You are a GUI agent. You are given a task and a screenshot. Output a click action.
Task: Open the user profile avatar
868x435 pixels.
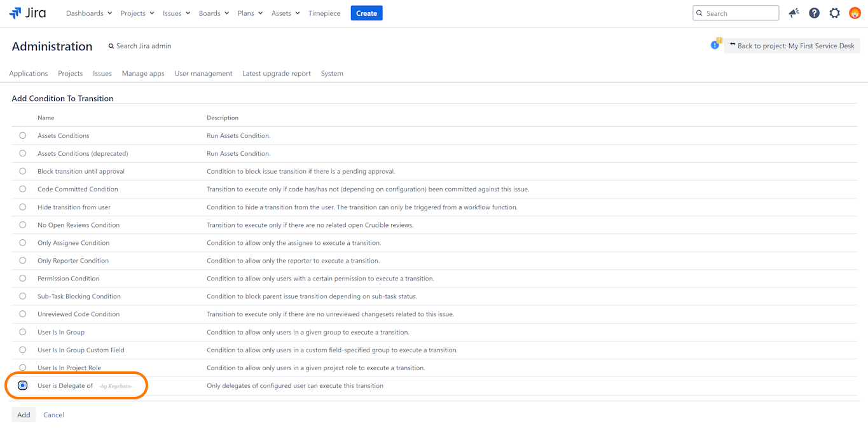(x=855, y=13)
